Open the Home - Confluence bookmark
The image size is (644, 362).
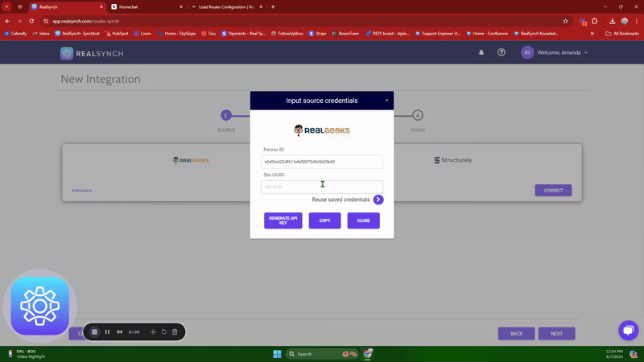[x=487, y=34]
